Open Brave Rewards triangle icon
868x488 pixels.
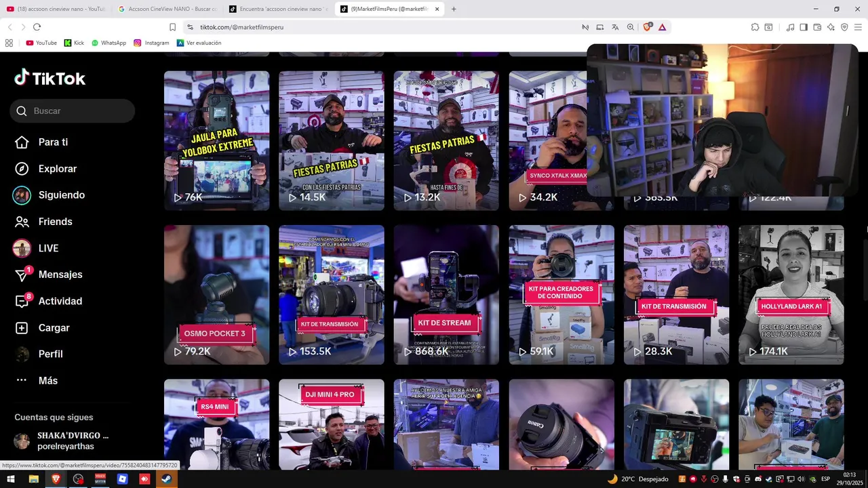(x=662, y=27)
